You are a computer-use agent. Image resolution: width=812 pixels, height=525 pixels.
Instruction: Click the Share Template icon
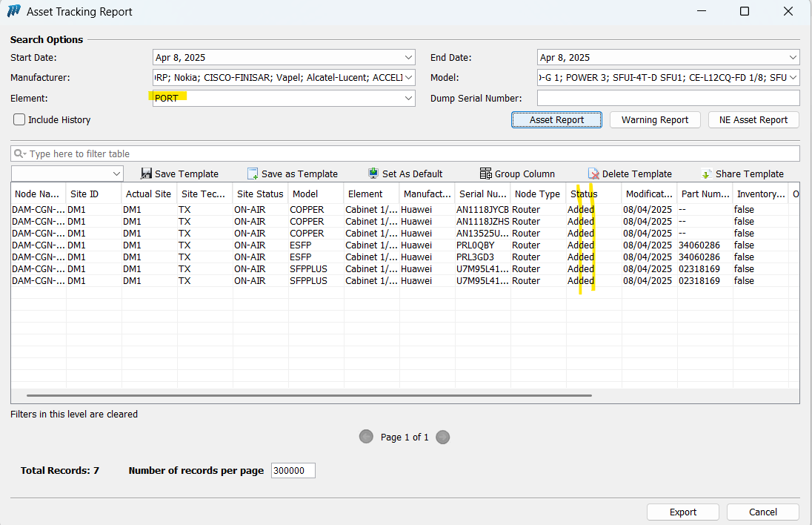[707, 174]
